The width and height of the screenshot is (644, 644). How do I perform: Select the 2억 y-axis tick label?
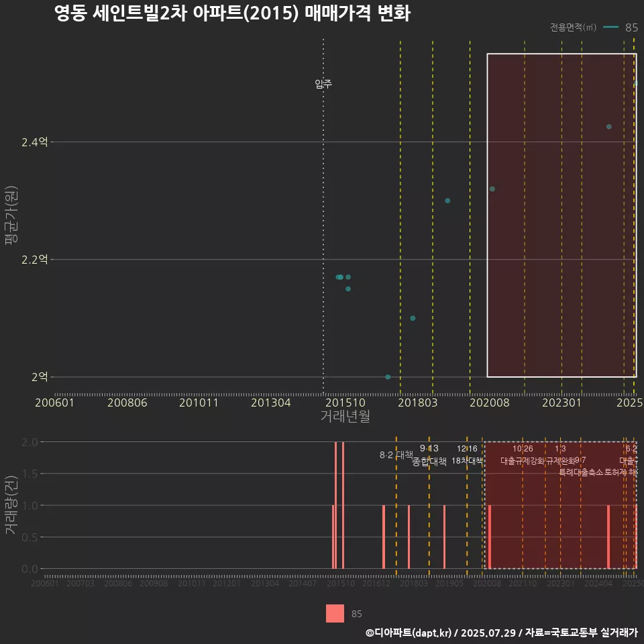point(40,376)
